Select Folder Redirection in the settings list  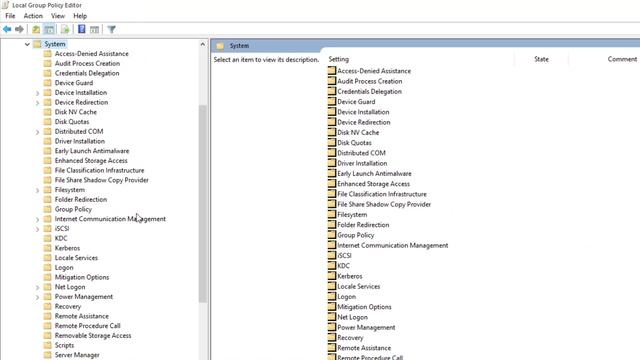click(363, 225)
